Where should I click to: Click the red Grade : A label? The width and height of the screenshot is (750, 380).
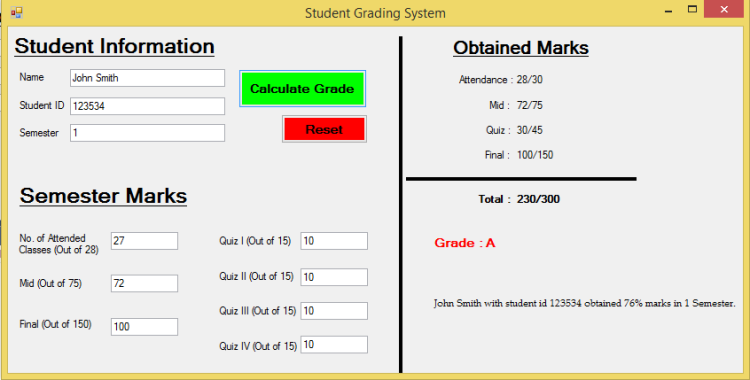click(x=464, y=243)
